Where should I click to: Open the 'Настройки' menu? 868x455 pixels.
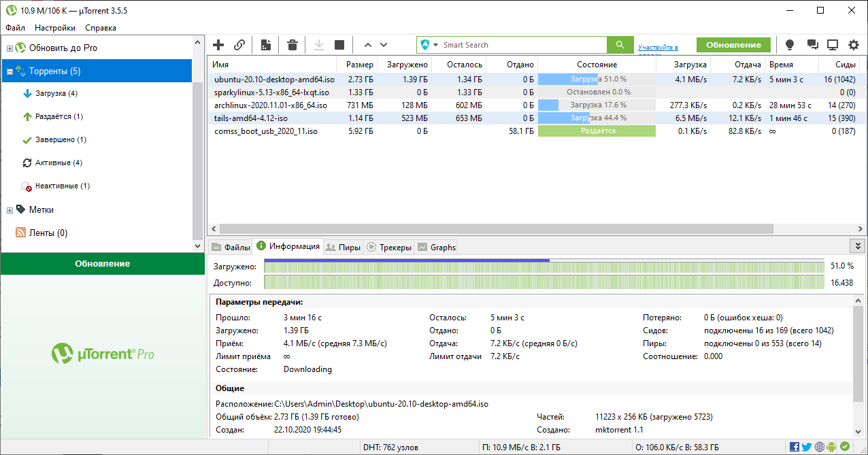(x=55, y=28)
